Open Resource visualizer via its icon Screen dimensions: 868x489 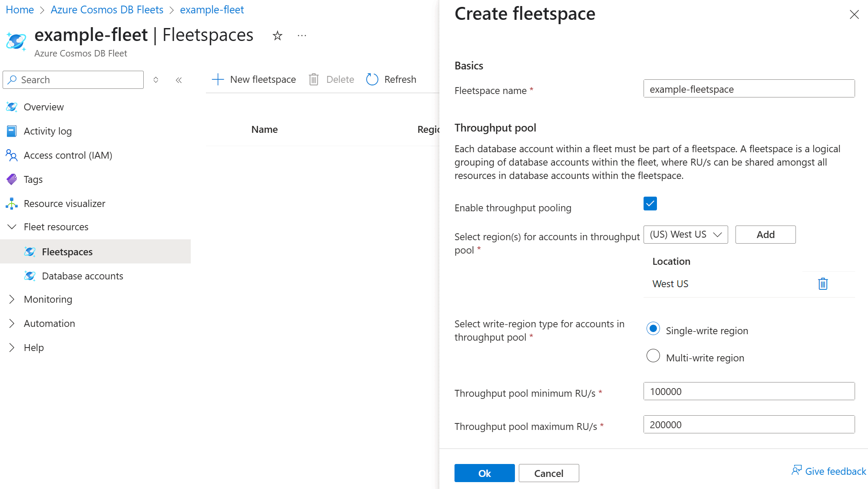(x=11, y=203)
